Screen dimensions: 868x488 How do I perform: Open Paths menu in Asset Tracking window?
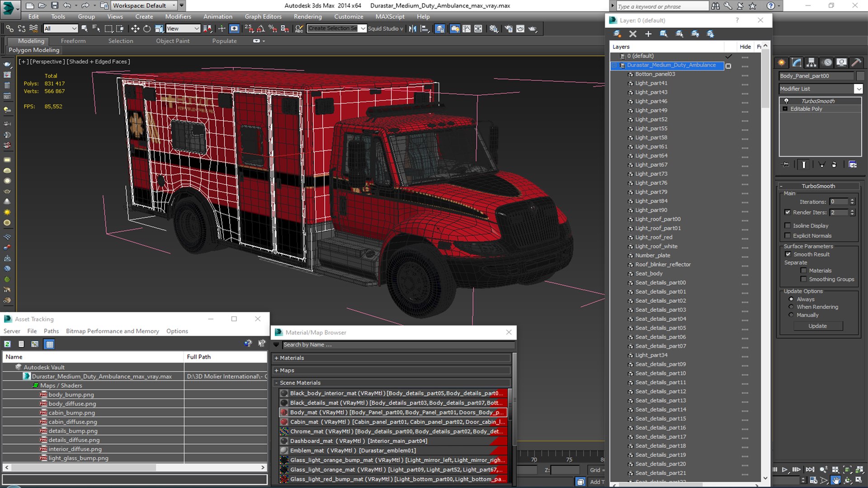point(51,331)
